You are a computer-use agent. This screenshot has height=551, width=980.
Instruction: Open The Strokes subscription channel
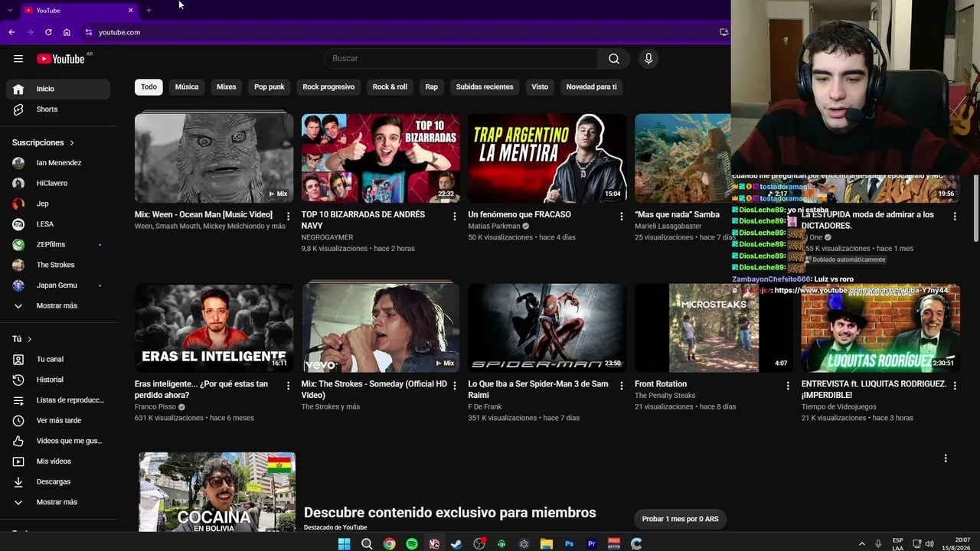pos(58,265)
